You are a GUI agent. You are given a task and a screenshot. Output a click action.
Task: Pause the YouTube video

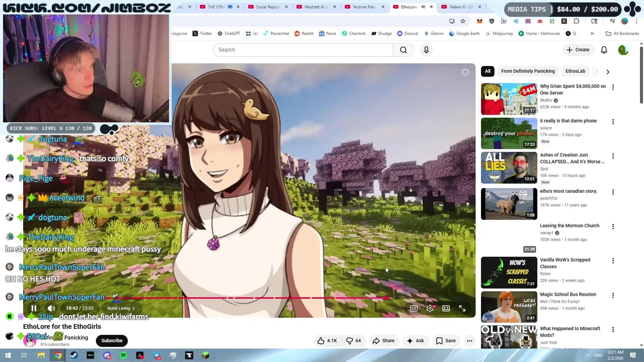click(34, 308)
